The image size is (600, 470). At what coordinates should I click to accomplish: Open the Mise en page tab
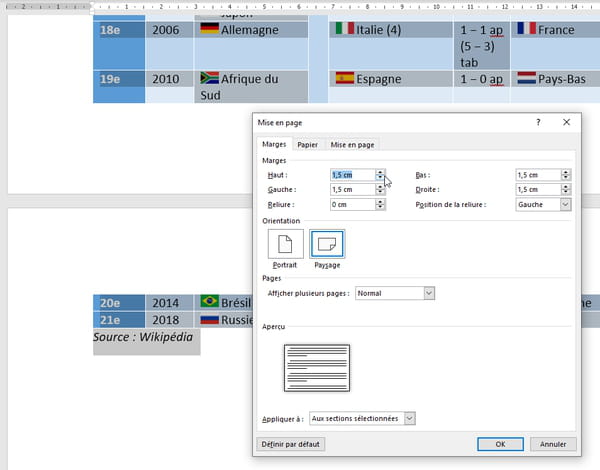point(352,145)
